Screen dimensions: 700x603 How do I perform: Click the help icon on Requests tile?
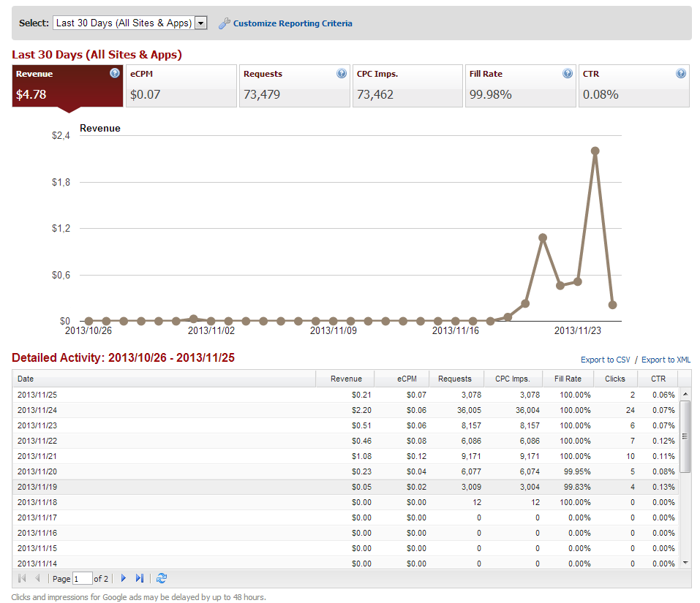pyautogui.click(x=342, y=73)
